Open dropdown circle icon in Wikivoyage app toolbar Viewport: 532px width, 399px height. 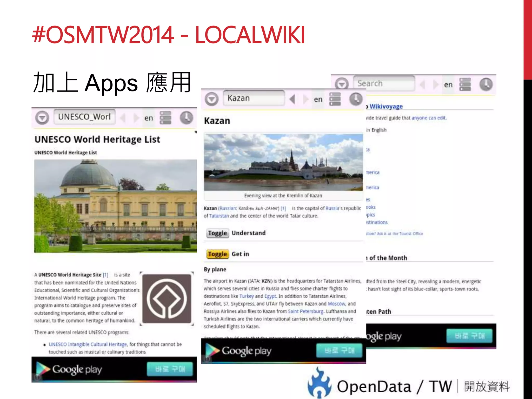342,84
